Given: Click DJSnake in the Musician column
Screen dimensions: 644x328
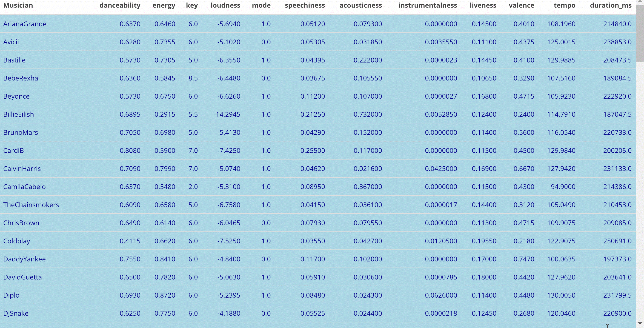Looking at the screenshot, I should pos(16,313).
